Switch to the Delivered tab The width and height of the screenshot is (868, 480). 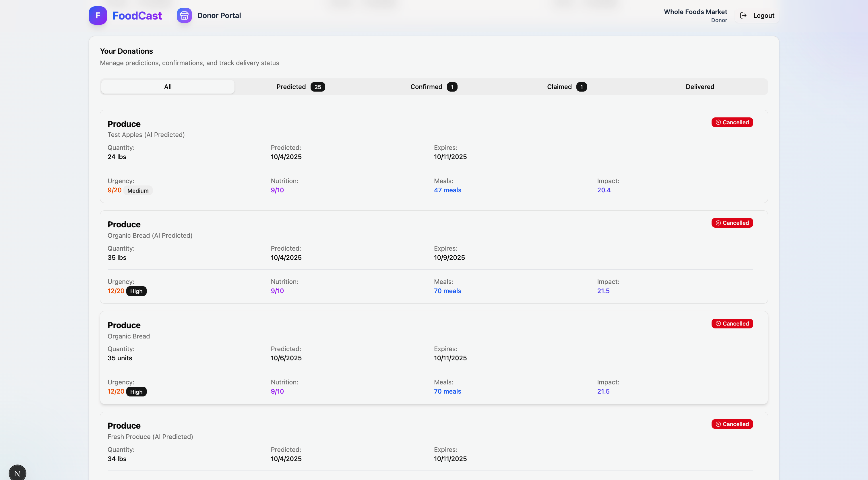tap(700, 87)
